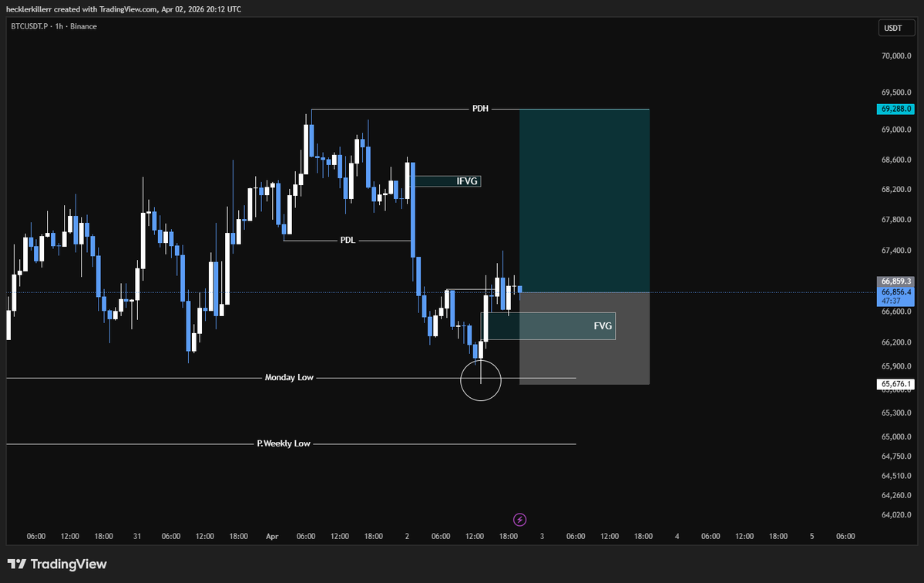The height and width of the screenshot is (583, 924).
Task: Select the FVG zone label
Action: tap(602, 326)
